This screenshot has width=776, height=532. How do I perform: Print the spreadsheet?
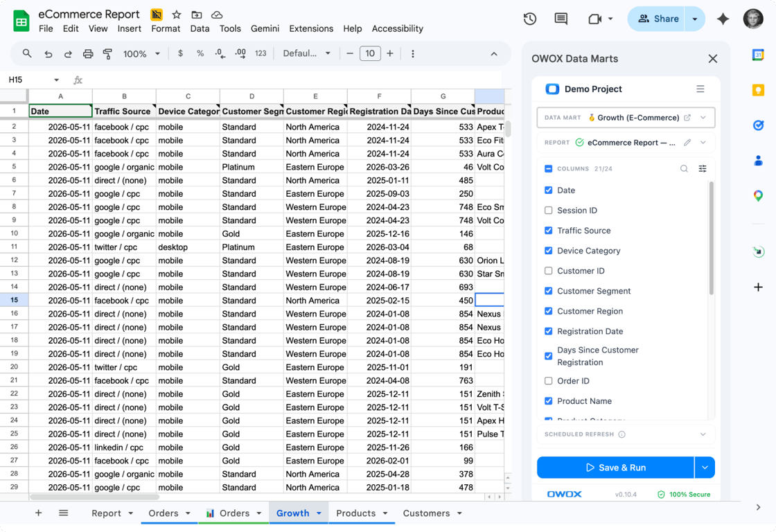[87, 54]
